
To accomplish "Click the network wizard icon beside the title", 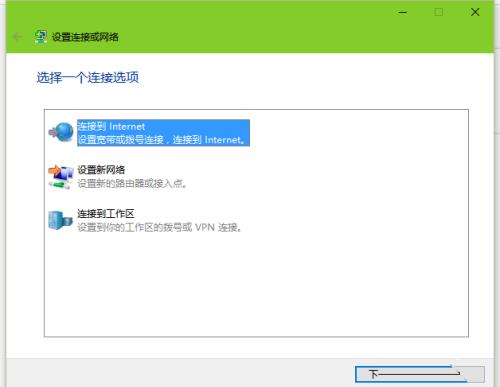I will point(41,37).
